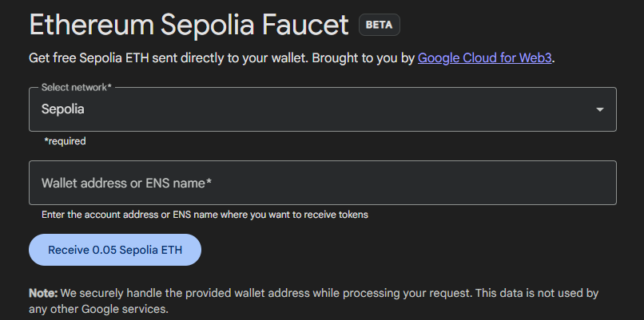Click the Ethereum Sepolia Faucet heading
644x320 pixels.
pos(189,25)
